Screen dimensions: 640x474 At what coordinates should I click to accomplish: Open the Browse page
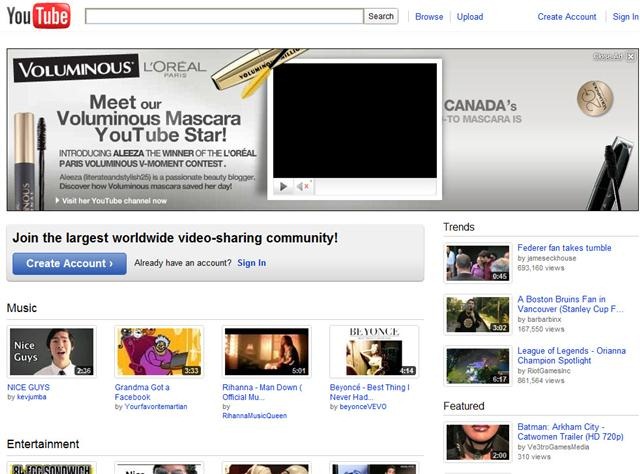pos(429,17)
